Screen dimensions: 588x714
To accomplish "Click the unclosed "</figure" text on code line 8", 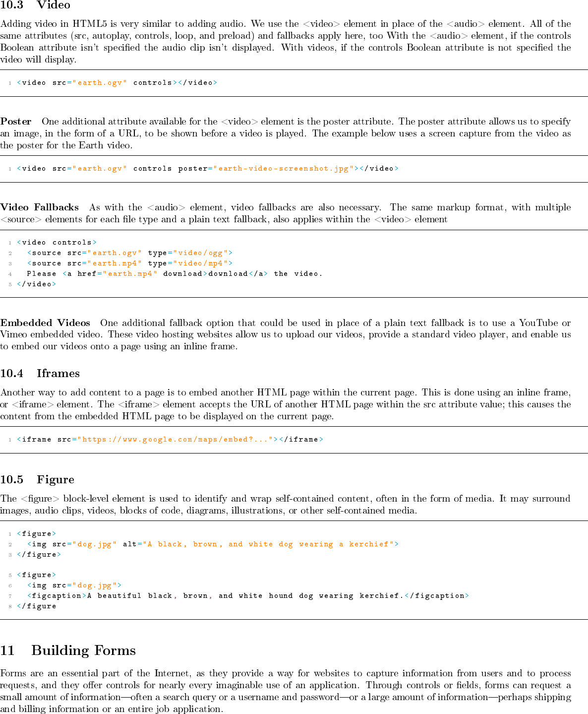I will (37, 606).
